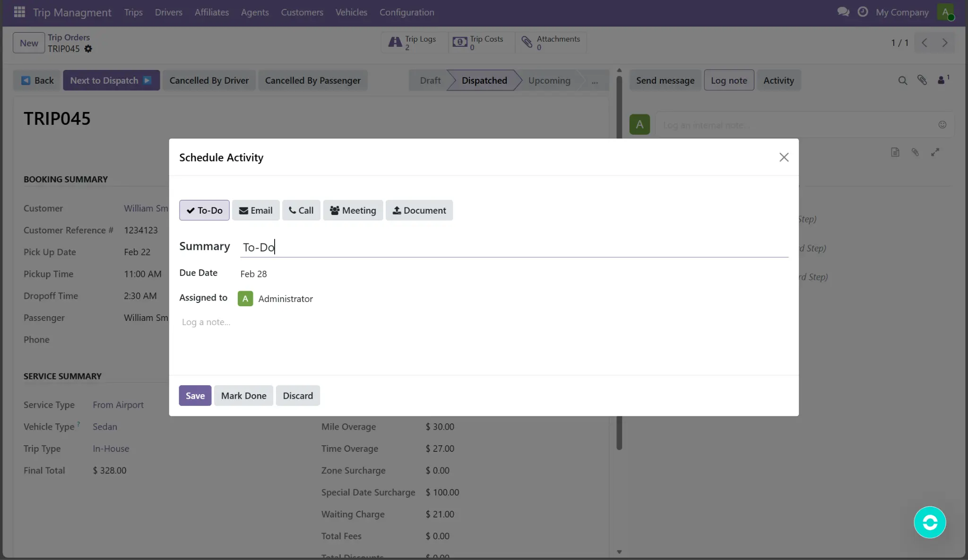Screen dimensions: 968x560
Task: Discard the activity
Action: (298, 396)
